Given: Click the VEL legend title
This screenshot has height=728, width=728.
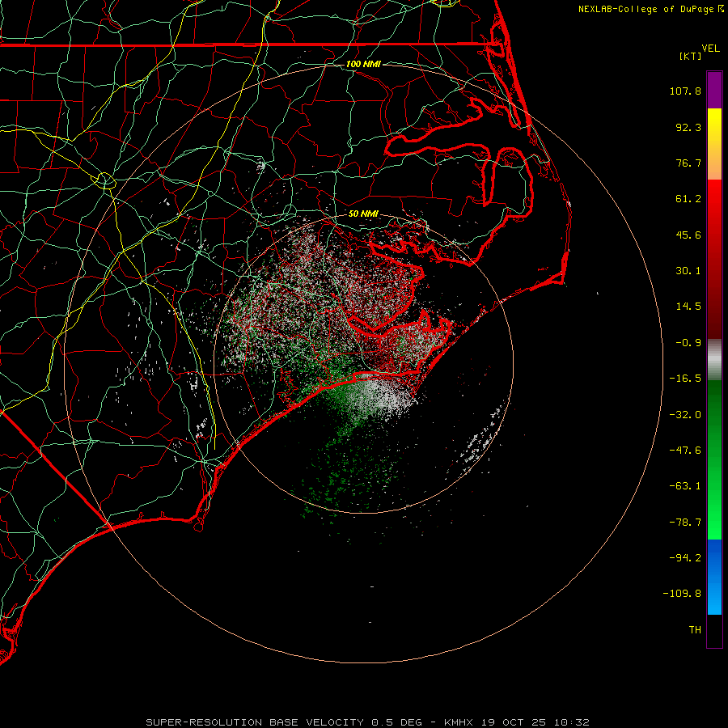Looking at the screenshot, I should pos(710,49).
